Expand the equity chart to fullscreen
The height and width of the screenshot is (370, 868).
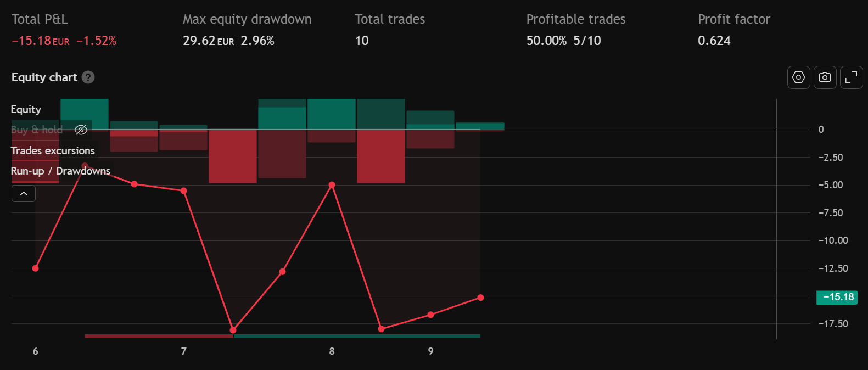851,77
